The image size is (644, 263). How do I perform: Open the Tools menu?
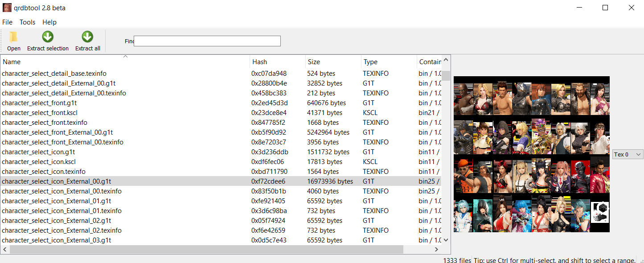tap(27, 22)
